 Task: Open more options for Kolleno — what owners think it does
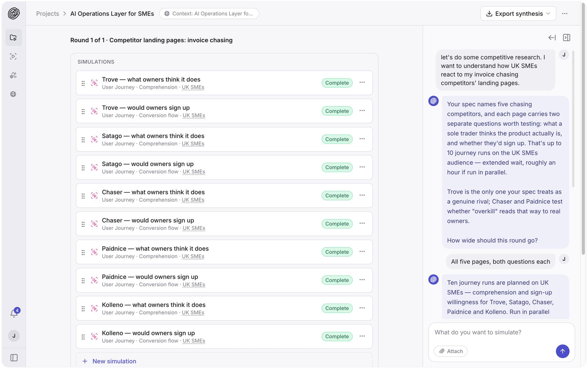362,308
